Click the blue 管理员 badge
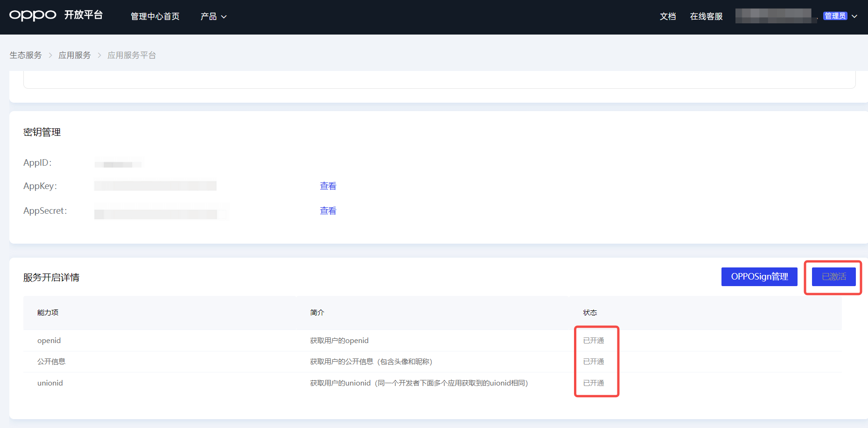This screenshot has height=428, width=868. point(835,16)
